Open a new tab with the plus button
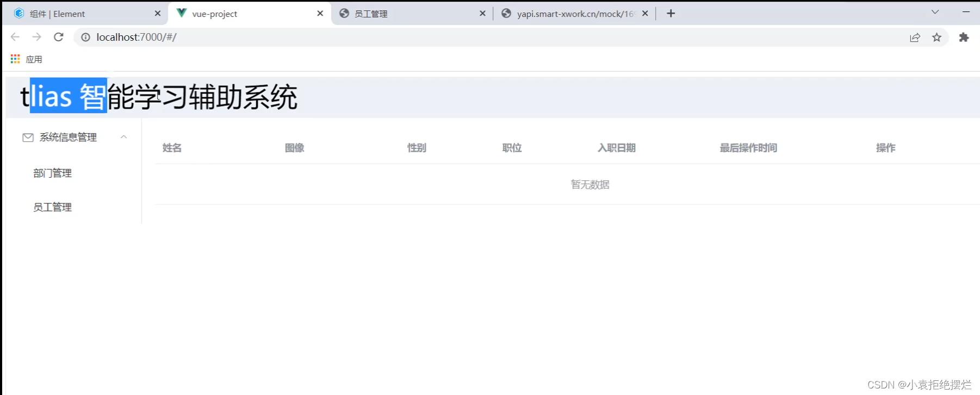Screen dimensions: 980x395 pyautogui.click(x=671, y=14)
